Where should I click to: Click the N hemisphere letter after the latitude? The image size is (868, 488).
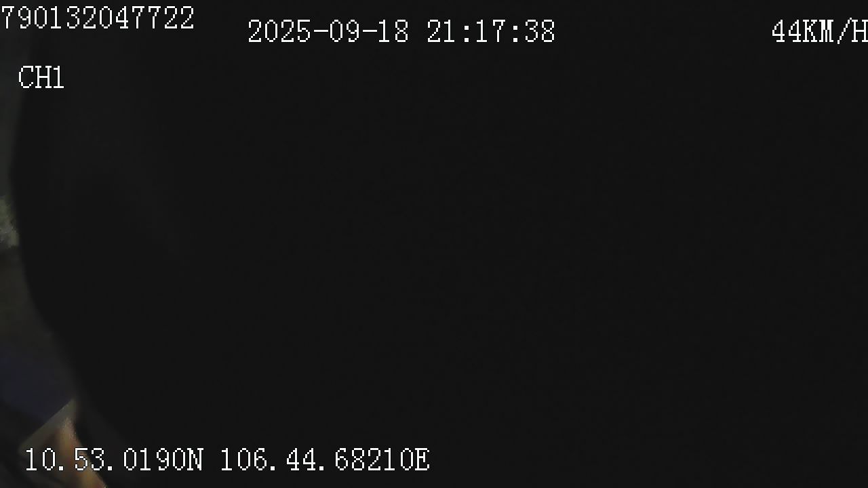195,460
